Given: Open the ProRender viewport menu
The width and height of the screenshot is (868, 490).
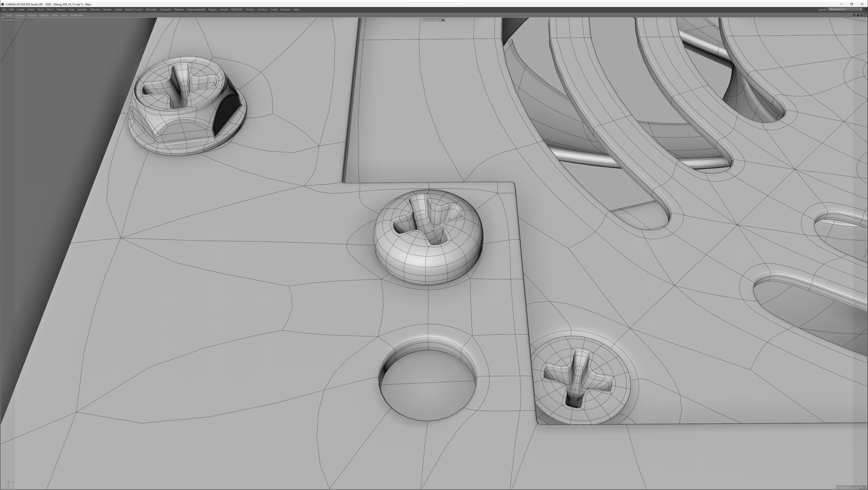Looking at the screenshot, I should 76,15.
